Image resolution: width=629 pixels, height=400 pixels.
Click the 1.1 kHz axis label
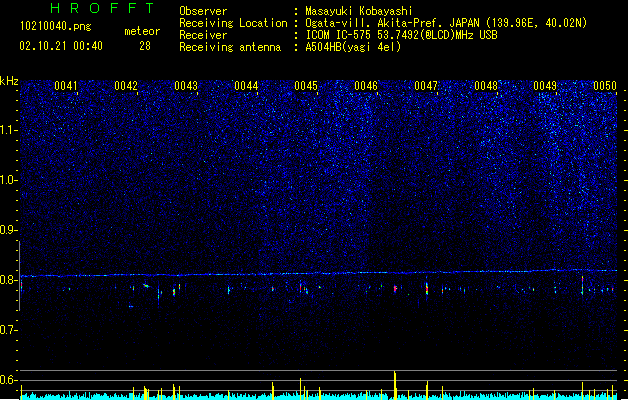pos(8,130)
